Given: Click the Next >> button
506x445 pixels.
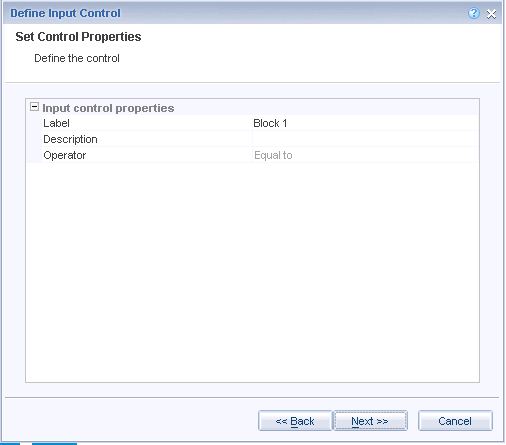Looking at the screenshot, I should pyautogui.click(x=370, y=421).
